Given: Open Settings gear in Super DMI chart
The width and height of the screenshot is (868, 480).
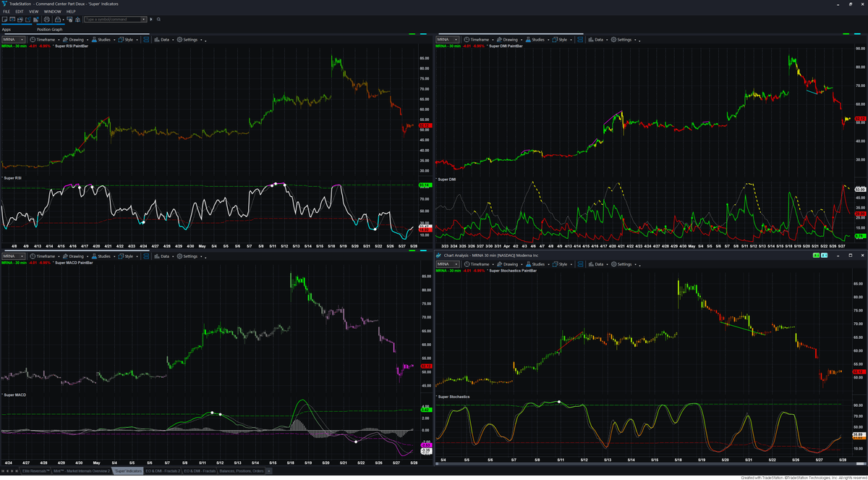Looking at the screenshot, I should [x=614, y=40].
